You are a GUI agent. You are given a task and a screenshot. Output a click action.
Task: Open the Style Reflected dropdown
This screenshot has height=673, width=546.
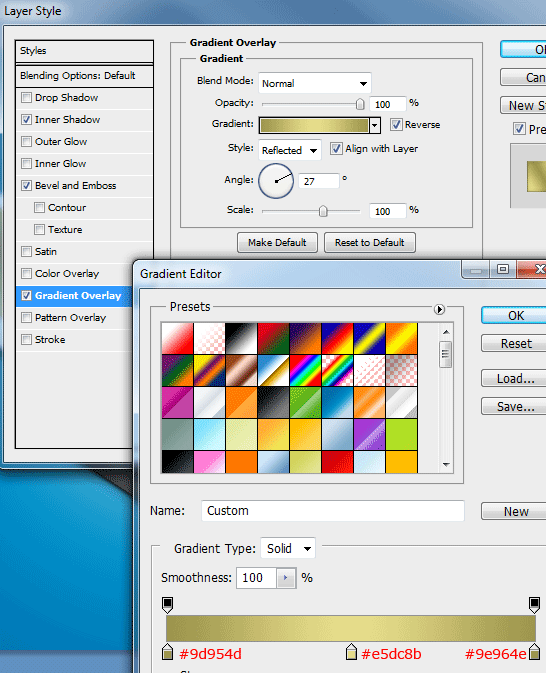[x=290, y=150]
